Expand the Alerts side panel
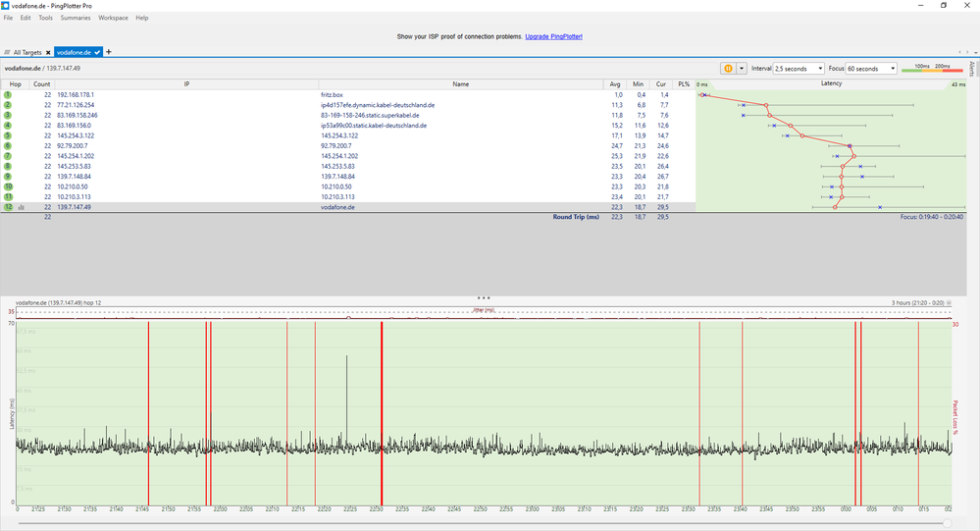Image resolution: width=980 pixels, height=531 pixels. (972, 69)
